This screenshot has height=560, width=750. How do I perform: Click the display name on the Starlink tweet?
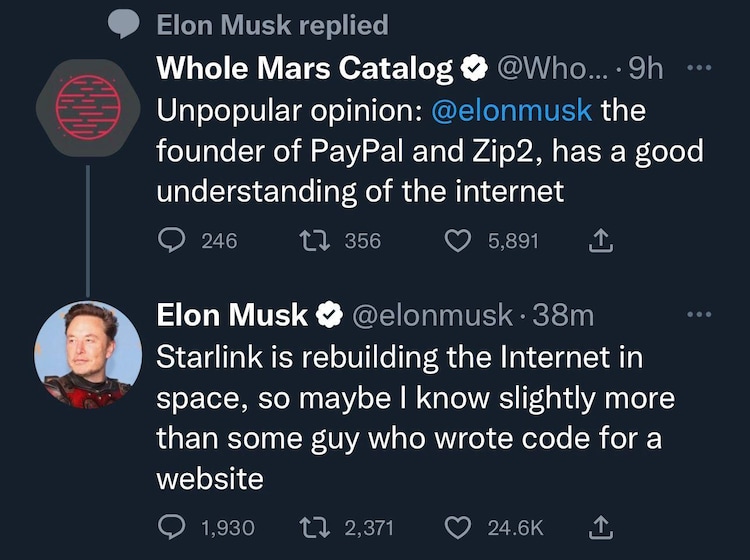click(x=232, y=315)
